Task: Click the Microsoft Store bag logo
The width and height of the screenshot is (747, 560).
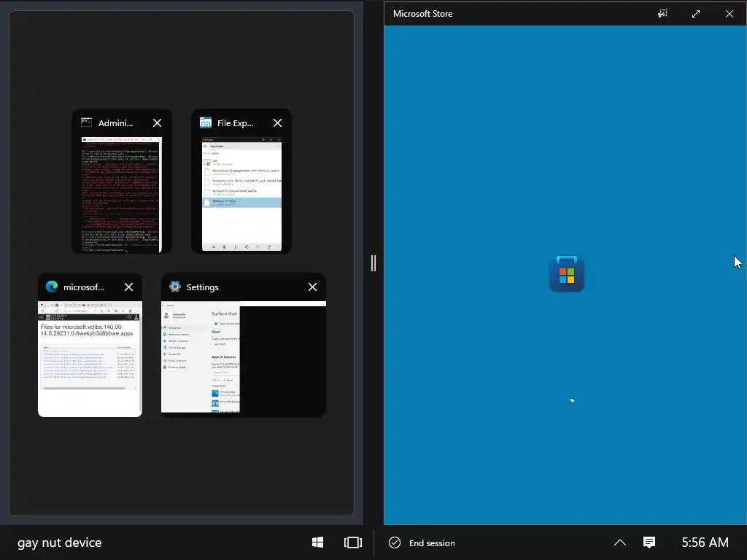Action: [566, 274]
